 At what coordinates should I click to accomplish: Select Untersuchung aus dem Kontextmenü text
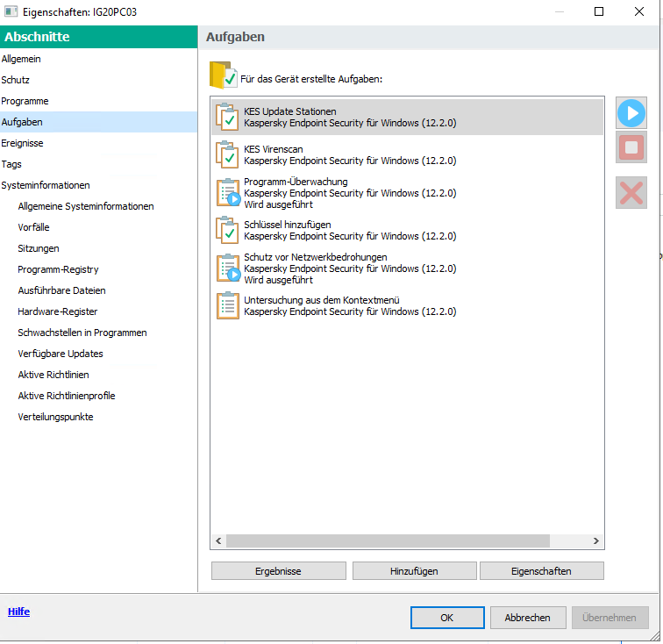(321, 300)
